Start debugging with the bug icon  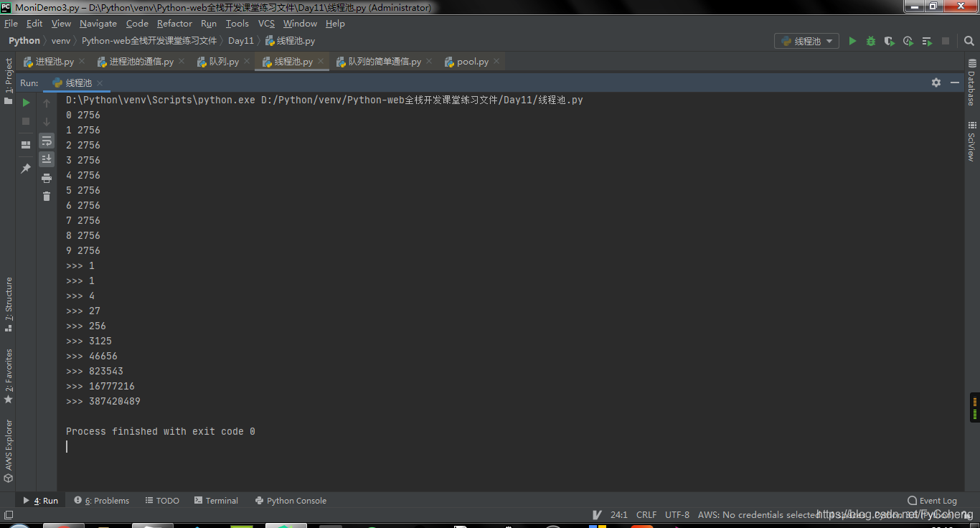coord(871,41)
